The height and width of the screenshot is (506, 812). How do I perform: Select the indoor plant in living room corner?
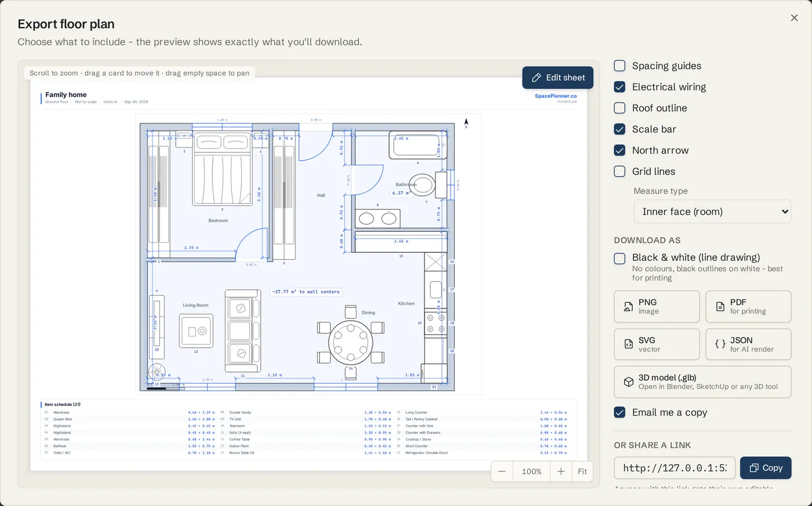pyautogui.click(x=157, y=372)
